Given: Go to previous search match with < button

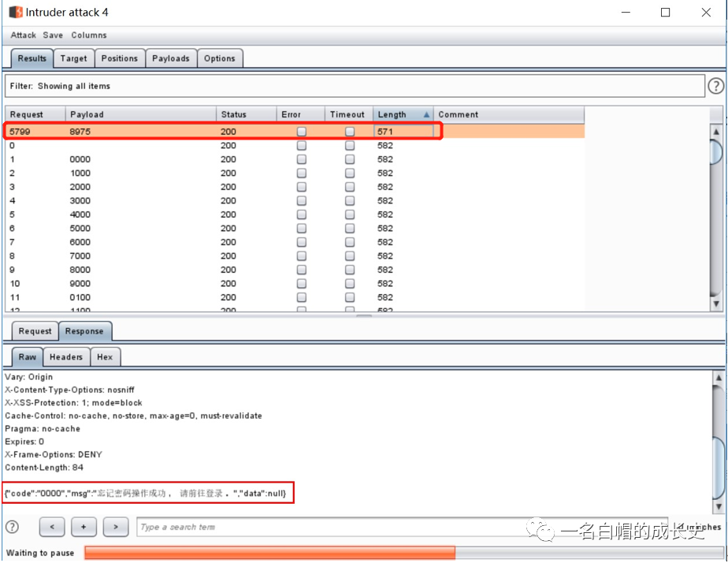Looking at the screenshot, I should point(51,527).
